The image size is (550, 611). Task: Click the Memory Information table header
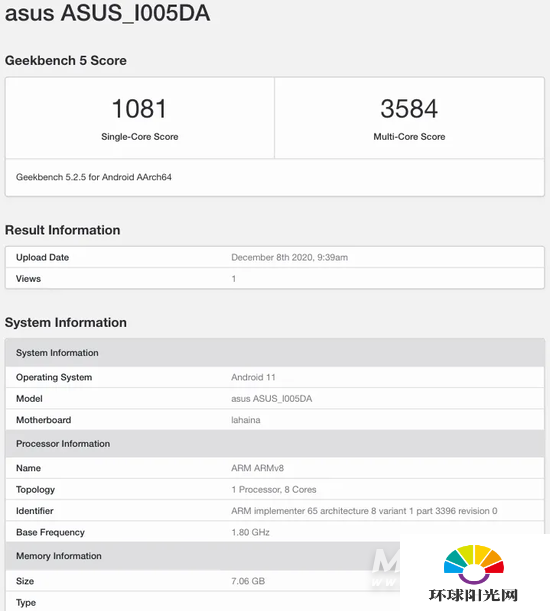(203, 556)
